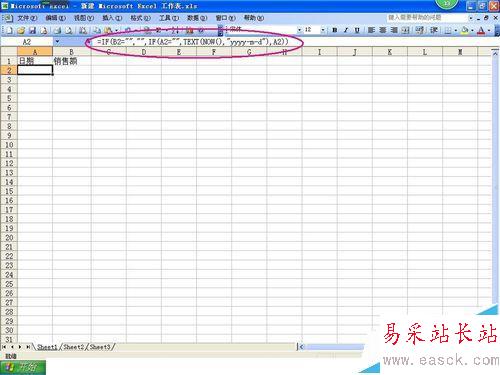500x375 pixels.
Task: Select column I header
Action: tap(319, 52)
